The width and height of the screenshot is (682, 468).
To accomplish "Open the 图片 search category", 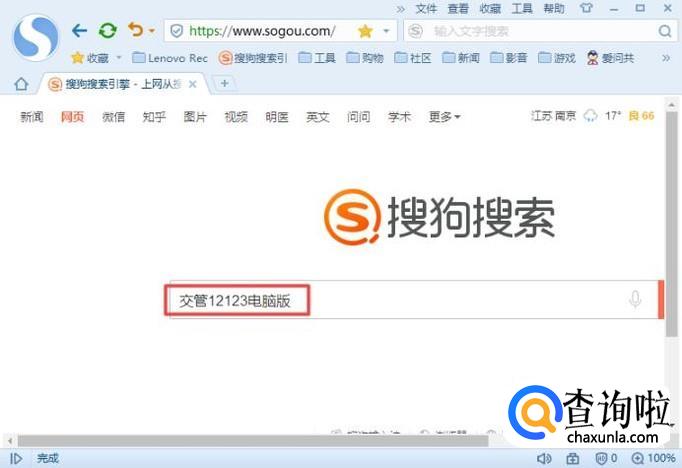I will [x=195, y=117].
